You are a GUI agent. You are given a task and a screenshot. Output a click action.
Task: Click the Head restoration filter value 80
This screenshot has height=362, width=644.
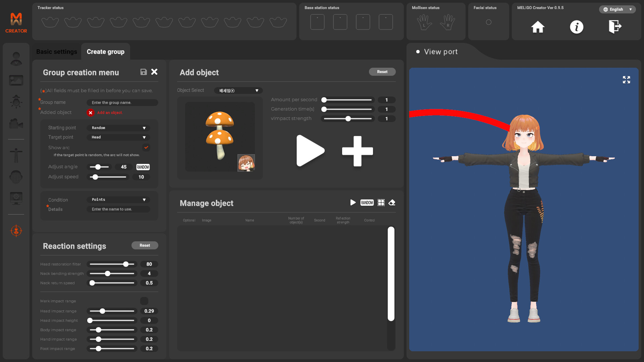(x=149, y=264)
